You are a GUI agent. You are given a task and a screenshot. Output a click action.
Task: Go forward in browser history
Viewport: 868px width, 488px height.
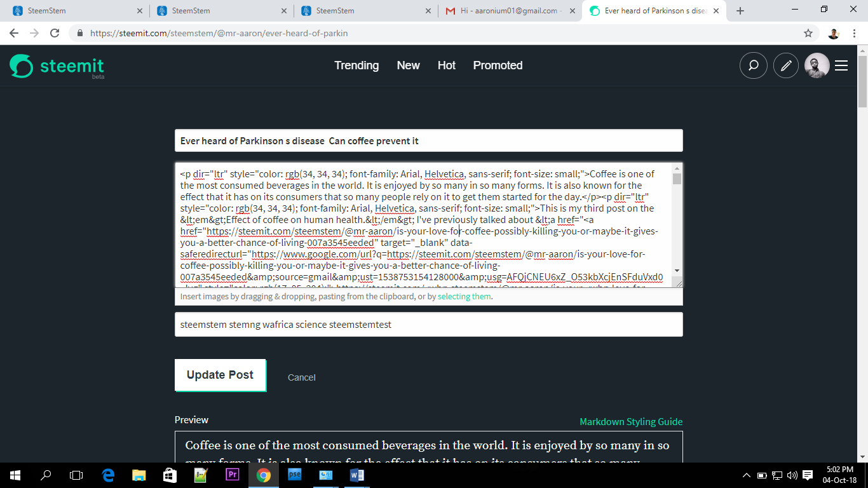pos(34,33)
